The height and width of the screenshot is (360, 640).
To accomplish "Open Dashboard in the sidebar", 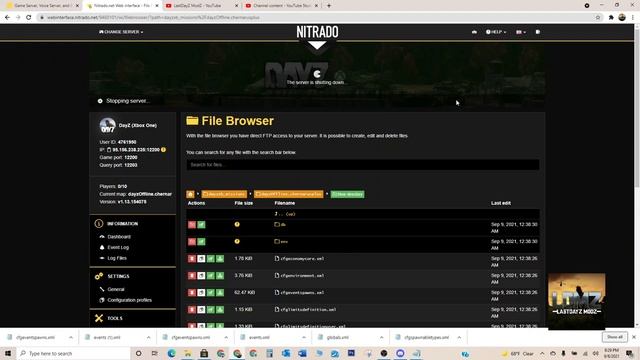I will (119, 237).
